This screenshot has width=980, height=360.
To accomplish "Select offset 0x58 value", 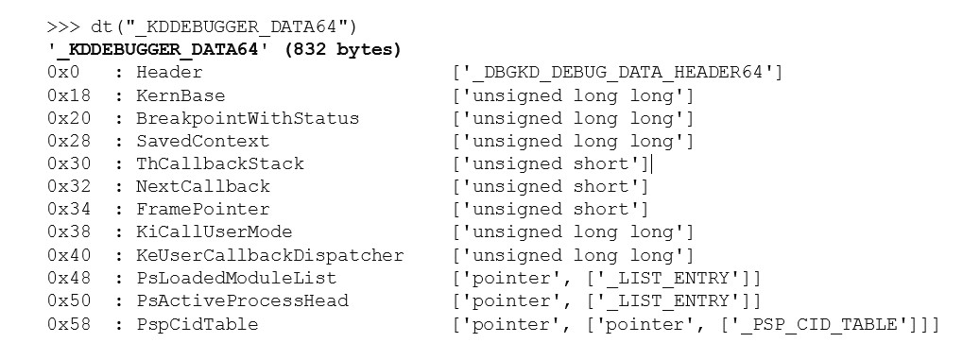I will pos(69,324).
